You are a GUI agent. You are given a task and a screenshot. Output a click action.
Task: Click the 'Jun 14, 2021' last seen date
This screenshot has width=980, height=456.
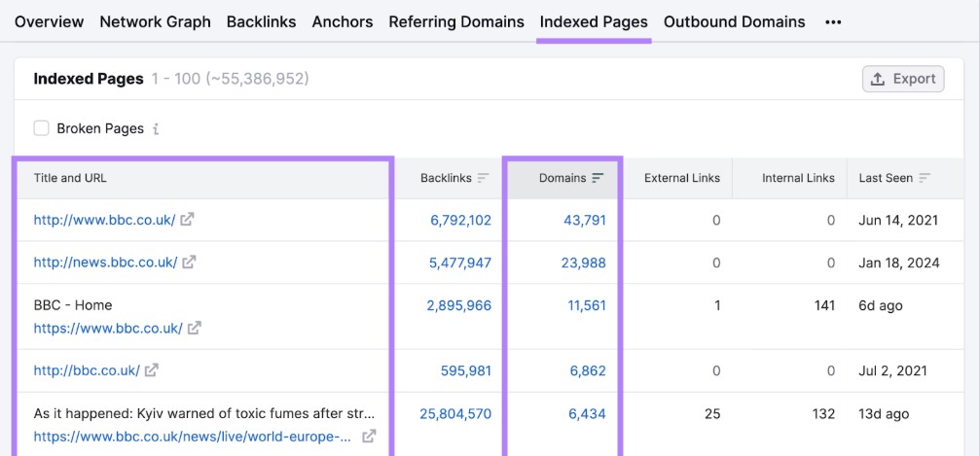coord(898,220)
